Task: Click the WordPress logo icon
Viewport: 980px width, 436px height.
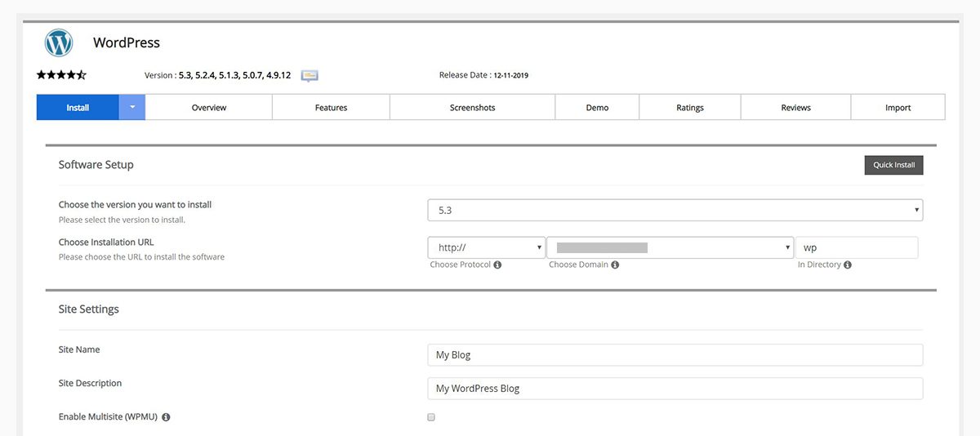Action: pos(59,42)
